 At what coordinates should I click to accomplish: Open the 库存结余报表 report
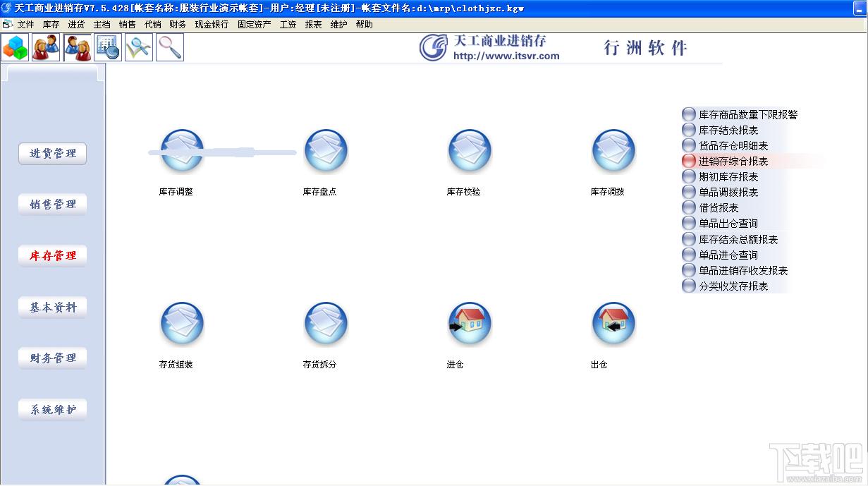720,130
